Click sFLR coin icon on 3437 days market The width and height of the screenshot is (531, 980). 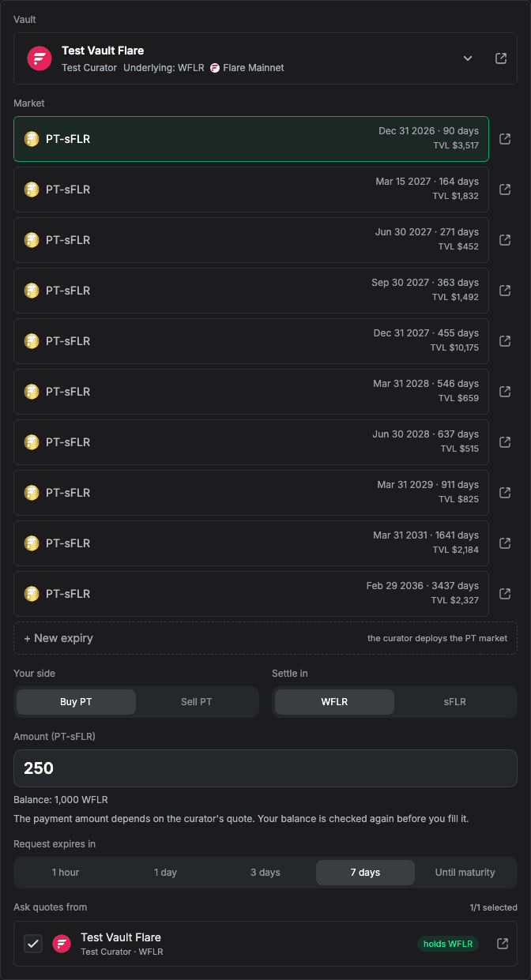pyautogui.click(x=32, y=594)
